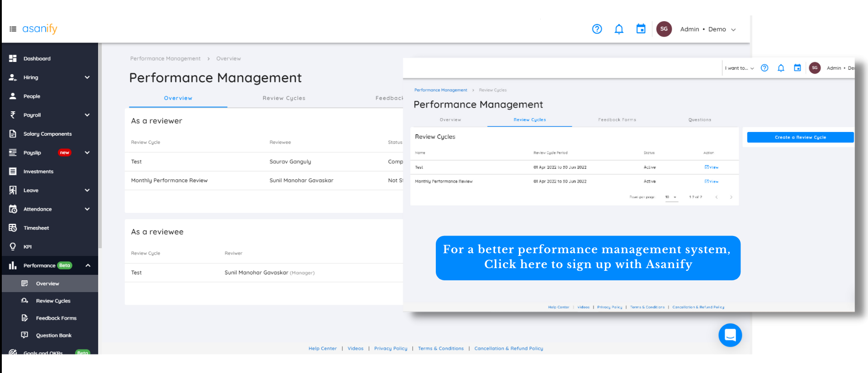Click Monthly Performance Review in reviewer table
Image resolution: width=868 pixels, height=373 pixels.
170,180
